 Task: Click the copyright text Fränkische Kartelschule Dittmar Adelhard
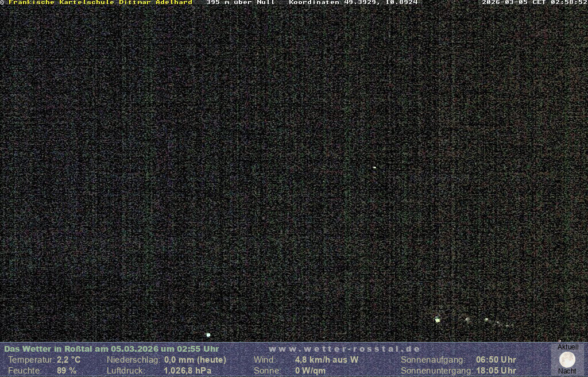point(98,3)
